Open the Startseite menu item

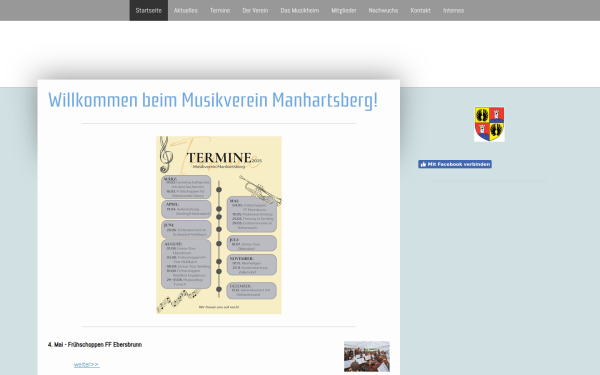pos(148,10)
